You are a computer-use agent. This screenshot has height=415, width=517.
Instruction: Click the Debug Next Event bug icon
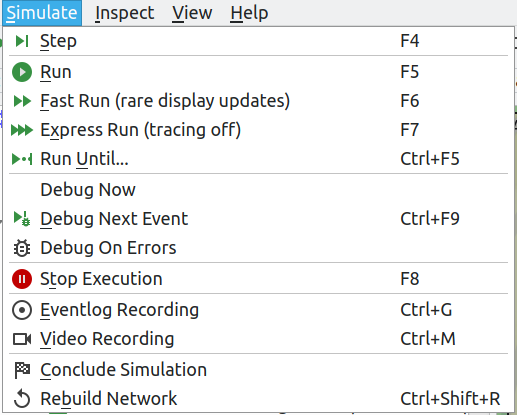(x=22, y=219)
